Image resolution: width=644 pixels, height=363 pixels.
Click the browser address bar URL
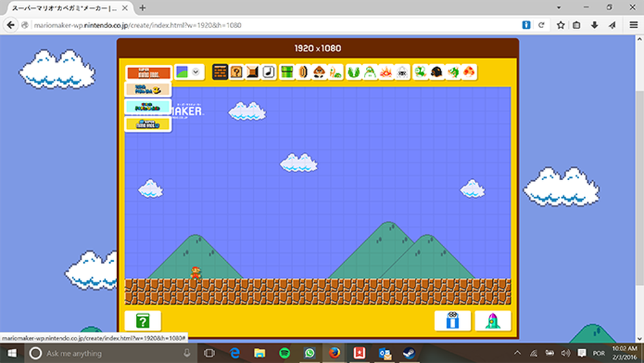click(x=137, y=25)
